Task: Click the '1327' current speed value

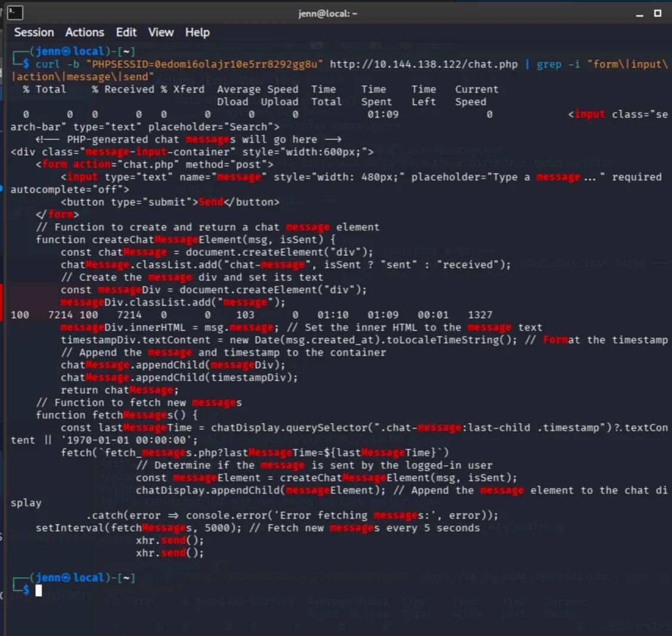Action: pos(480,315)
